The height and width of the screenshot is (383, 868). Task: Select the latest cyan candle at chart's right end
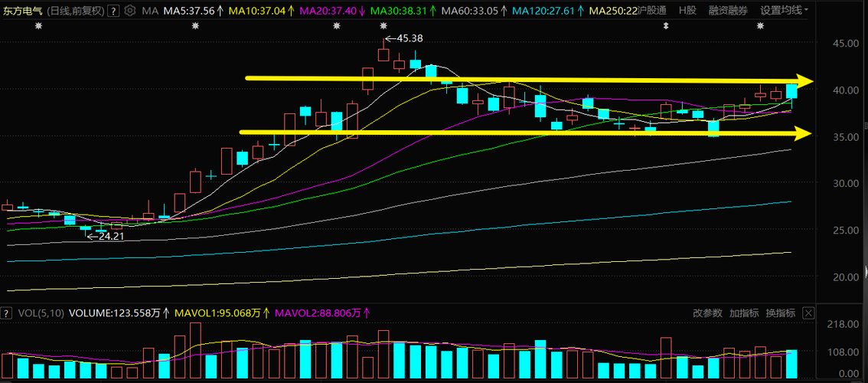pyautogui.click(x=791, y=93)
